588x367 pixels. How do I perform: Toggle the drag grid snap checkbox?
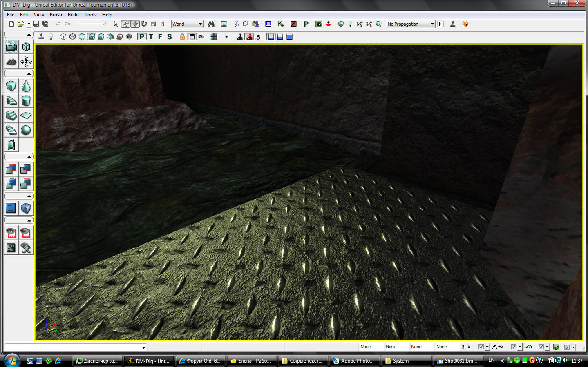481,347
